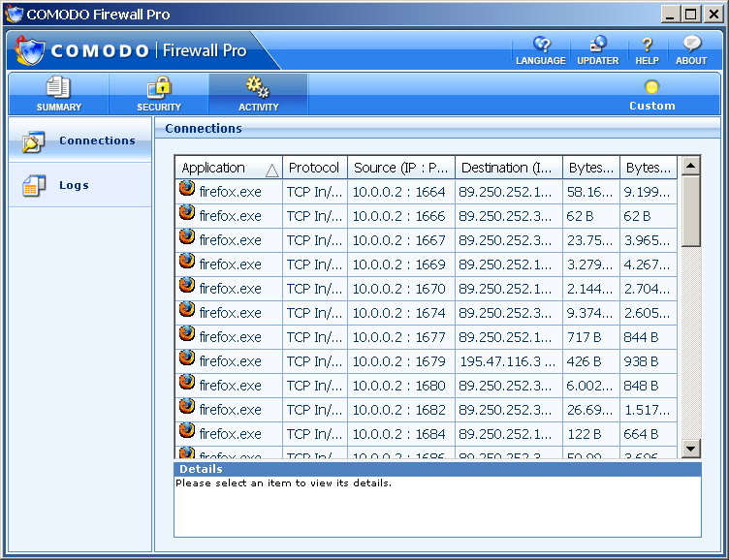Sort by the Protocol column header

click(x=315, y=168)
